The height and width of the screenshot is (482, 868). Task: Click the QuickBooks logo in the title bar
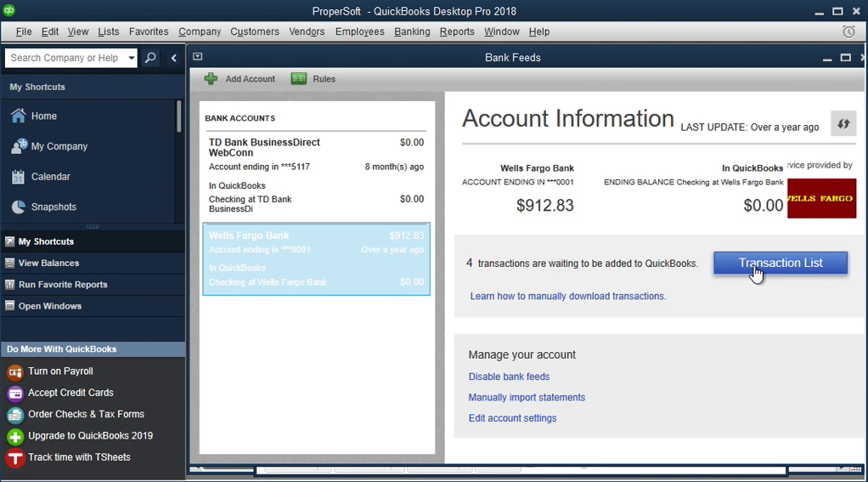[x=8, y=10]
